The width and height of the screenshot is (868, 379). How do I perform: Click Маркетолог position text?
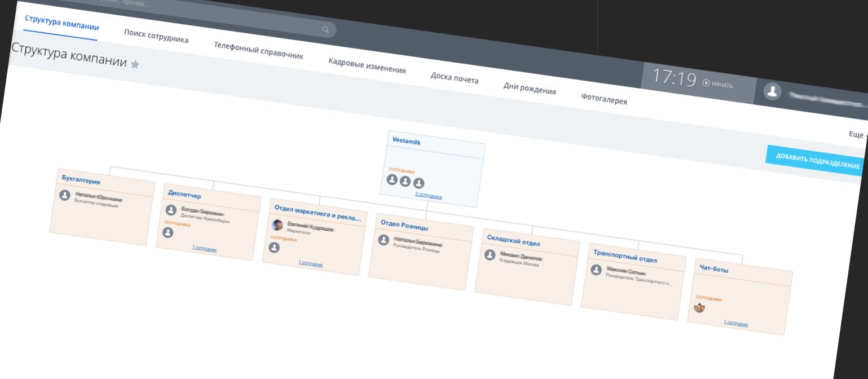[299, 231]
